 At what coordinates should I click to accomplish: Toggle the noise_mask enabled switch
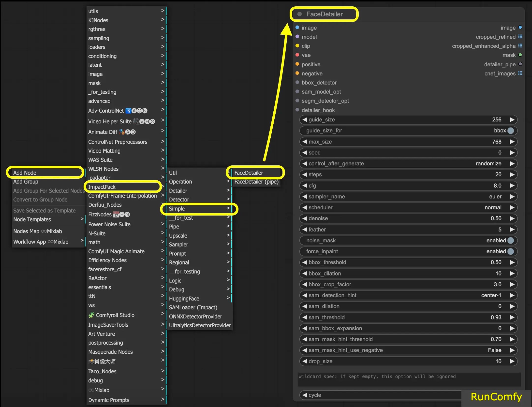pyautogui.click(x=510, y=240)
